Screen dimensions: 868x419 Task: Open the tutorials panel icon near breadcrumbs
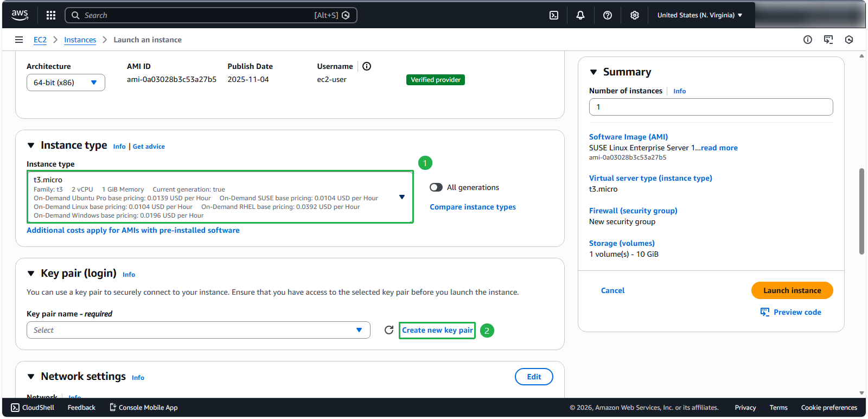828,40
